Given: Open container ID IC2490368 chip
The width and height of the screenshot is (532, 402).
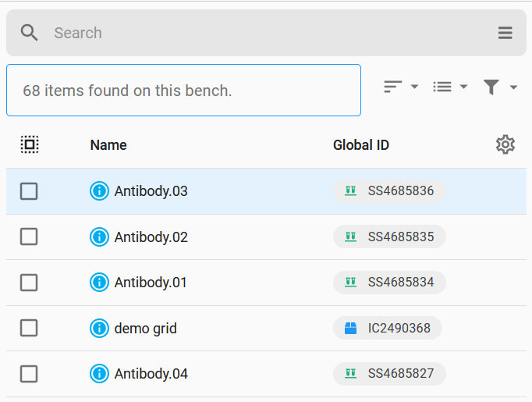Looking at the screenshot, I should 388,329.
